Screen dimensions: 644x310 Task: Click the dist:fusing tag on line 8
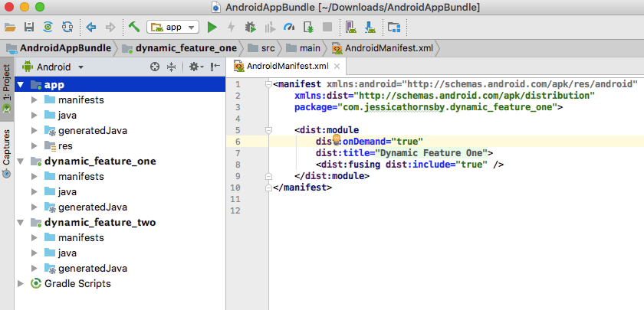tap(350, 165)
